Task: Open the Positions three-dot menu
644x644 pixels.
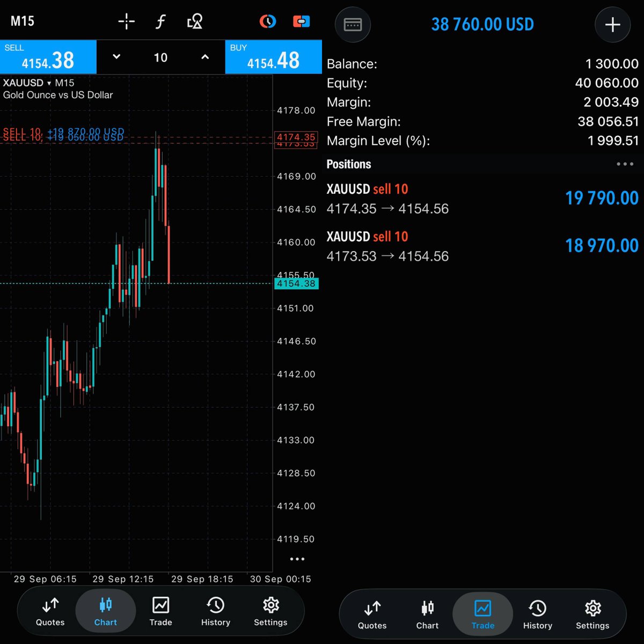Action: [625, 164]
